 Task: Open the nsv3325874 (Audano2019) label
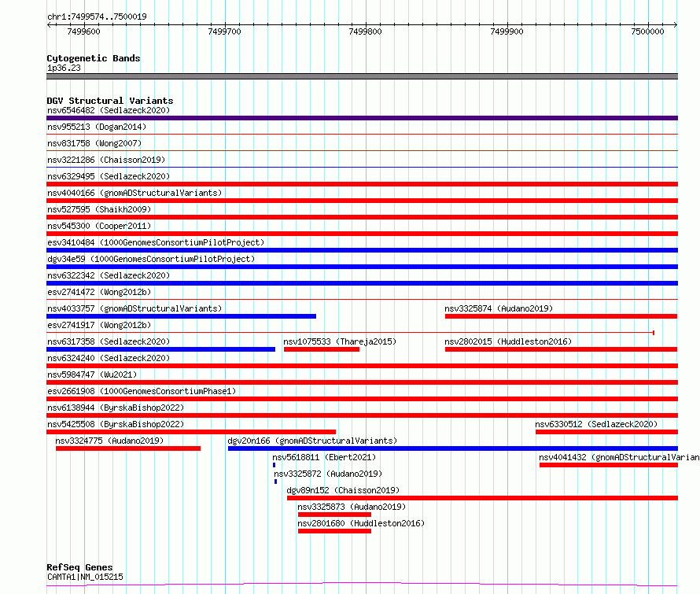[x=499, y=308]
